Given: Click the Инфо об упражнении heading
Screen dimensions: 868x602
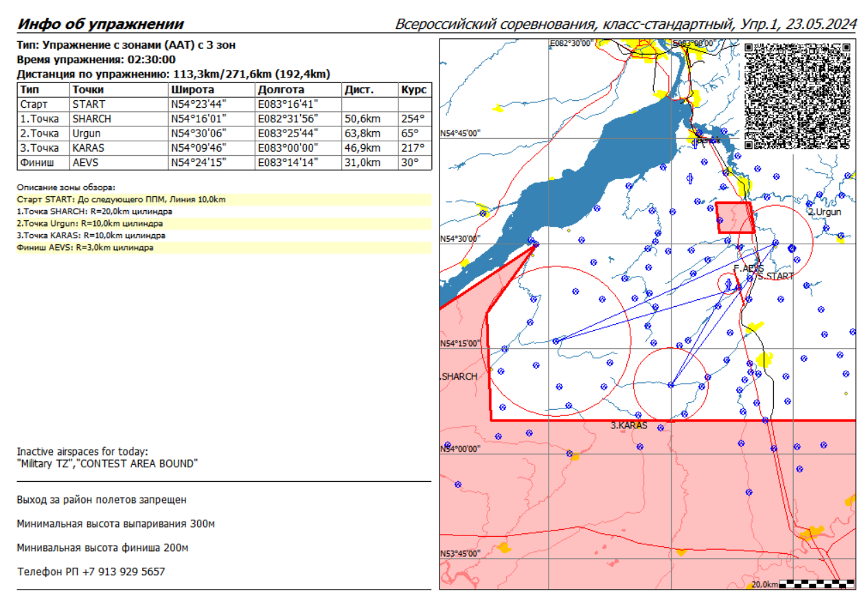Looking at the screenshot, I should pyautogui.click(x=100, y=24).
